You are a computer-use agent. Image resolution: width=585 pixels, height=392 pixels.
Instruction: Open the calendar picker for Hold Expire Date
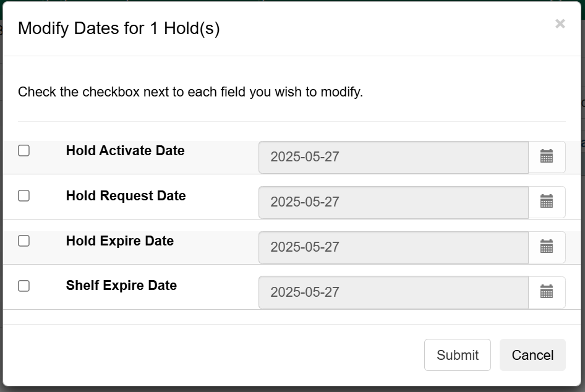[x=547, y=247]
